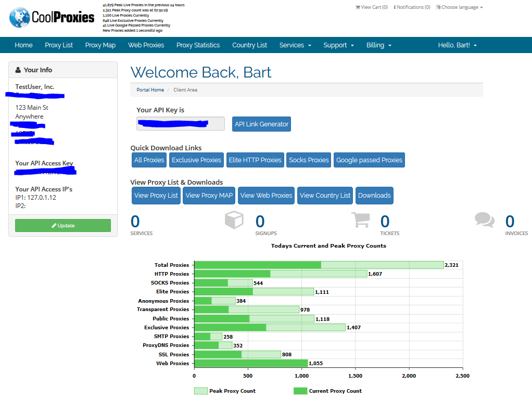Expand the Services dropdown menu
The width and height of the screenshot is (532, 400).
pyautogui.click(x=295, y=45)
